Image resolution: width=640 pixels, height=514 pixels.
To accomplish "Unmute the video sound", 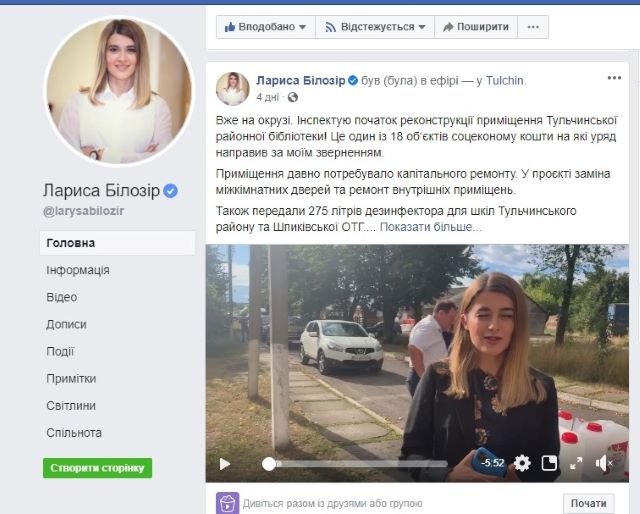I will [x=604, y=463].
